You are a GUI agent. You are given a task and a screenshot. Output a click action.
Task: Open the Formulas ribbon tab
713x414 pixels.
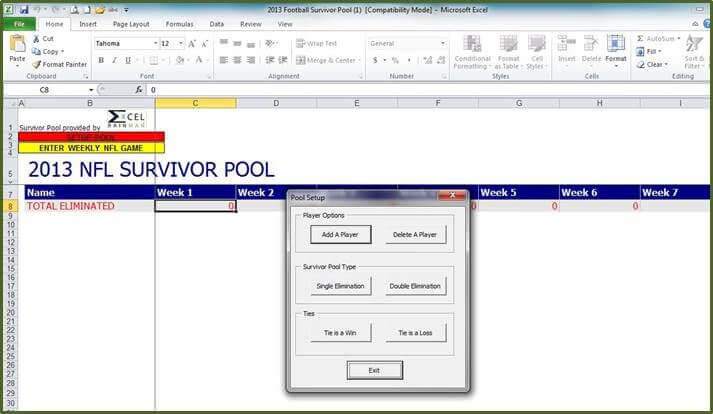[179, 23]
